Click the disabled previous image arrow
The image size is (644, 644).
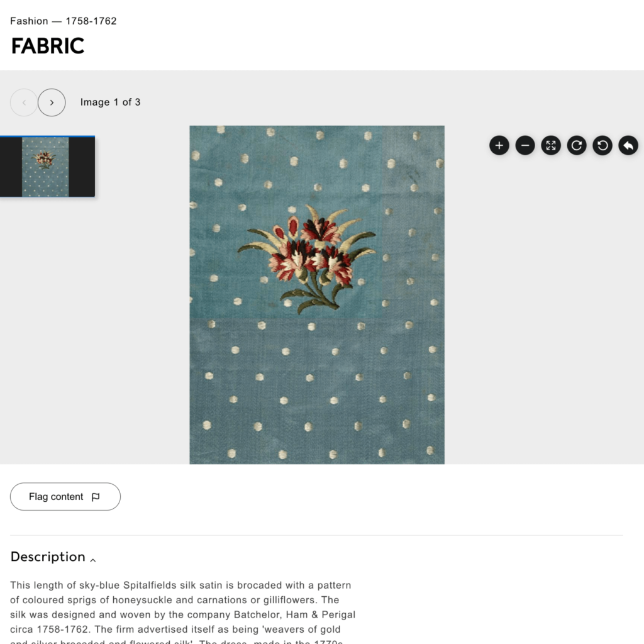point(24,103)
